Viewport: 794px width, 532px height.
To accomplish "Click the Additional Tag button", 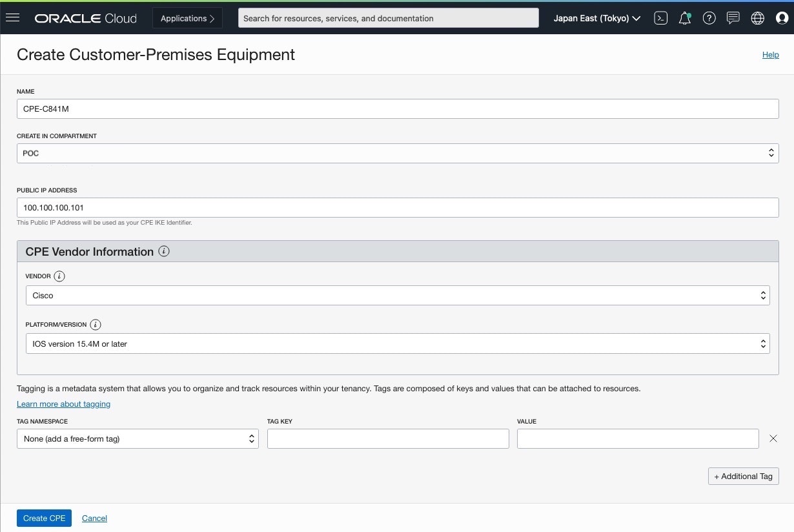I will (744, 476).
